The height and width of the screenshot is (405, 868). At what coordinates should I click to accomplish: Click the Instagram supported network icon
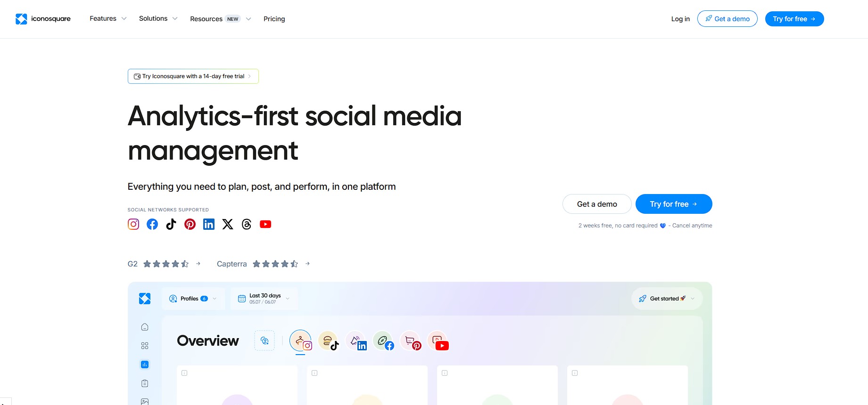click(x=133, y=224)
